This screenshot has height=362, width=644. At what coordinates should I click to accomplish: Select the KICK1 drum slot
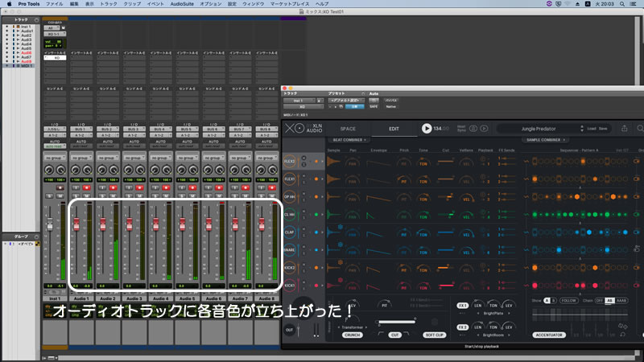(290, 286)
